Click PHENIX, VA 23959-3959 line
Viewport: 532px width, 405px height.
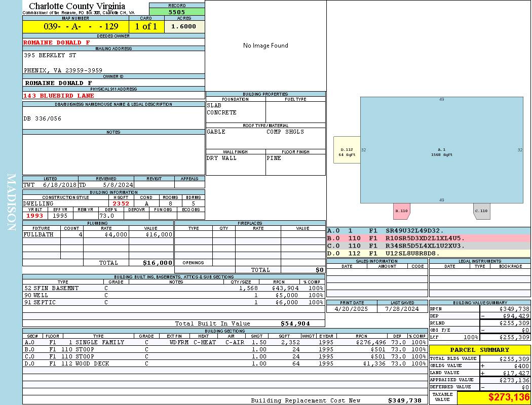(x=63, y=70)
